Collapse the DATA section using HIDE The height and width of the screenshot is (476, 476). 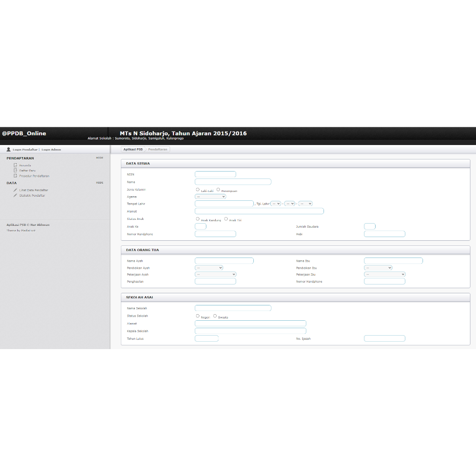point(99,182)
